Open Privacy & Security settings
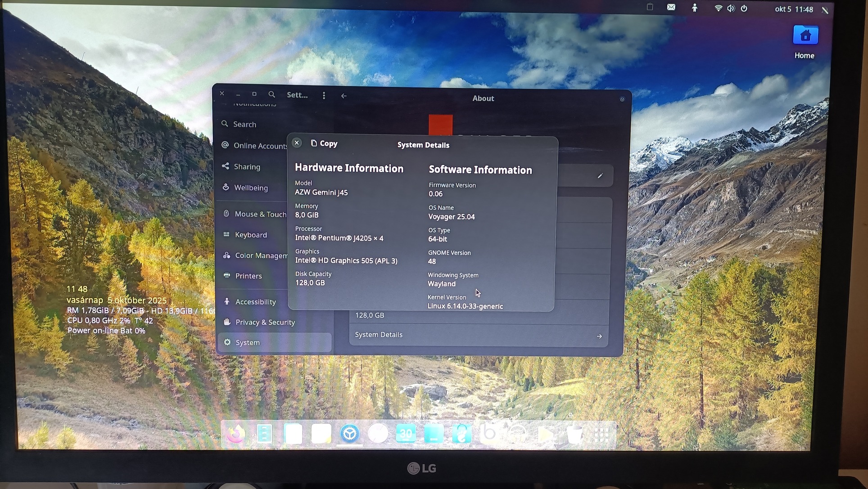This screenshot has height=489, width=868. (265, 323)
